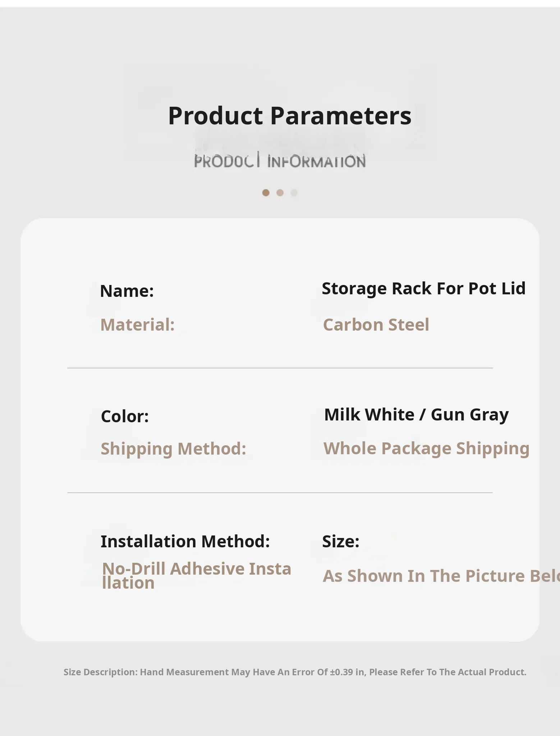The height and width of the screenshot is (736, 560).
Task: Select the "Whole Package Shipping" value
Action: (426, 448)
